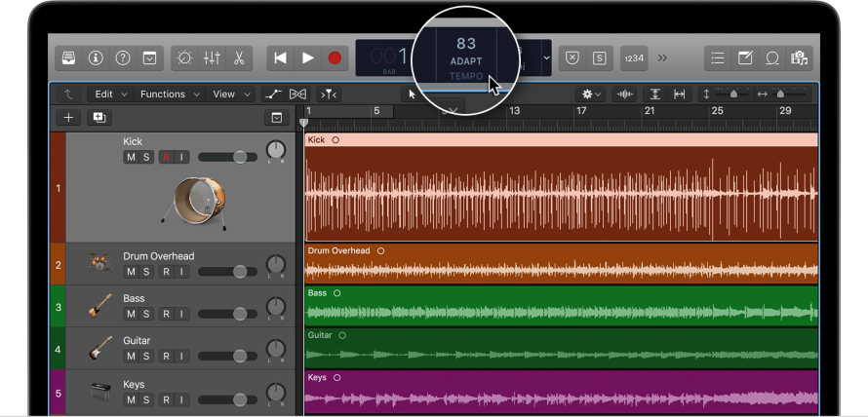Toggle Show Automation button
The height and width of the screenshot is (417, 868).
[273, 95]
